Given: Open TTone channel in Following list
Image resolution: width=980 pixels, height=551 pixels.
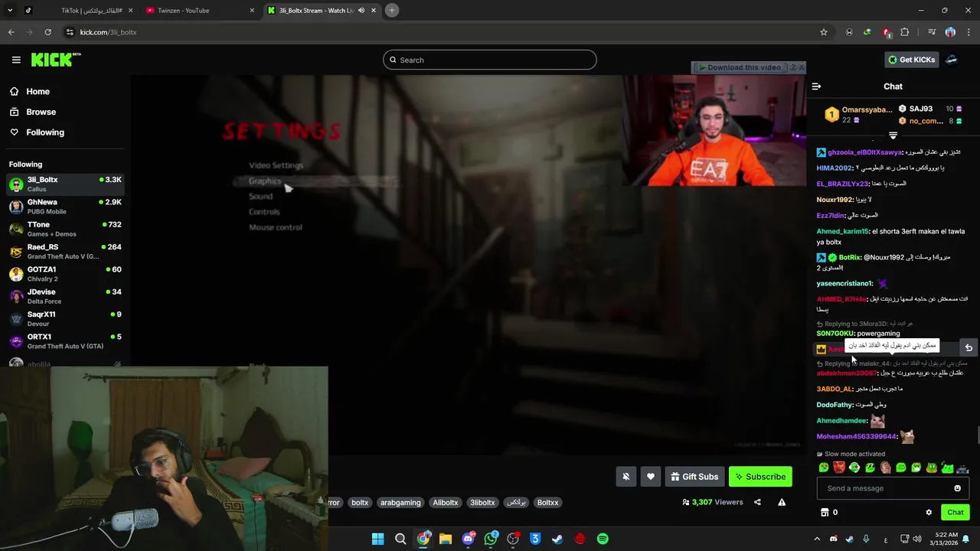Looking at the screenshot, I should tap(65, 229).
